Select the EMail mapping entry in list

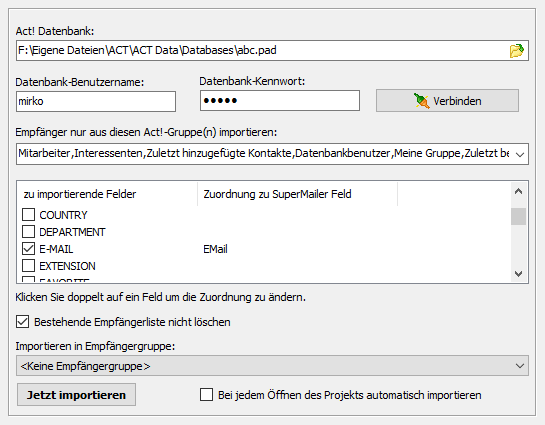215,249
